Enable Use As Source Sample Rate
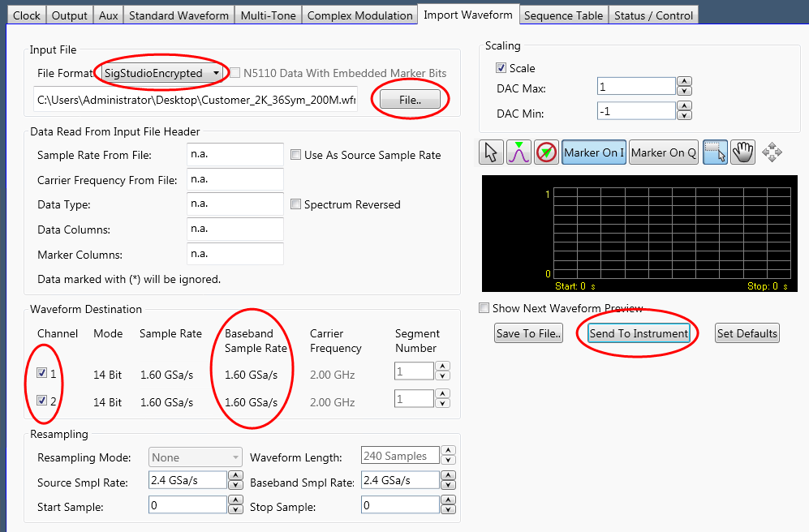Image resolution: width=809 pixels, height=532 pixels. (x=296, y=155)
